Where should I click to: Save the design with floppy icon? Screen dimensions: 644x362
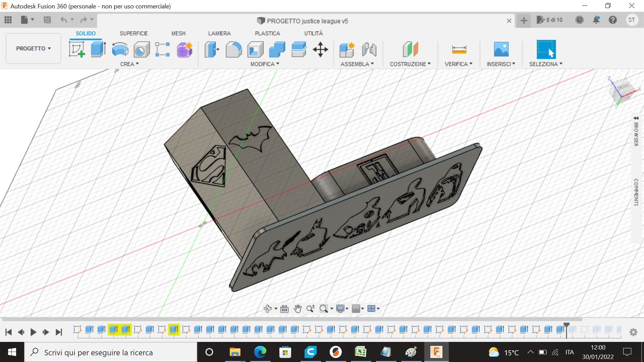[47, 20]
